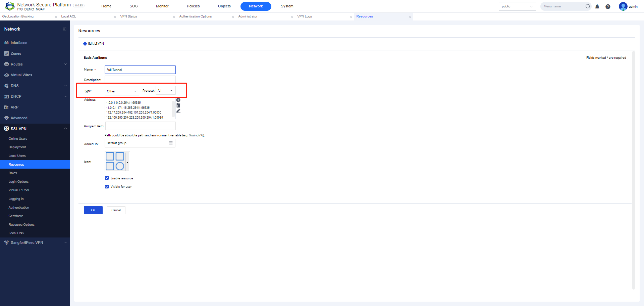The width and height of the screenshot is (644, 306).
Task: Switch to the VPN Logs tab
Action: tap(305, 16)
